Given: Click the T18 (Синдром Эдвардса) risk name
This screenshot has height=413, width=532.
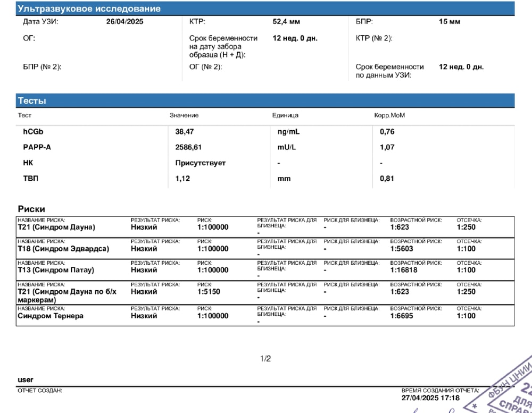Looking at the screenshot, I should tap(63, 249).
